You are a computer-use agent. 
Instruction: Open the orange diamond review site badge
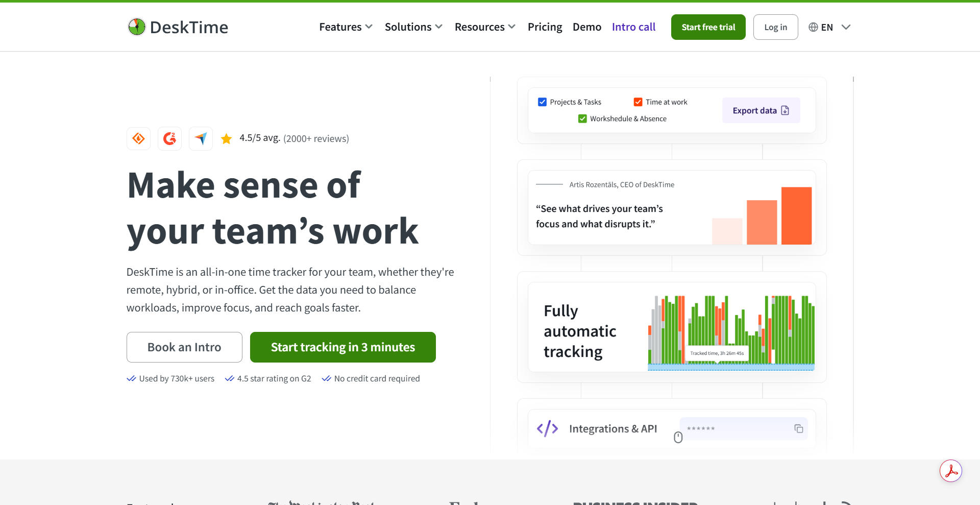tap(138, 138)
